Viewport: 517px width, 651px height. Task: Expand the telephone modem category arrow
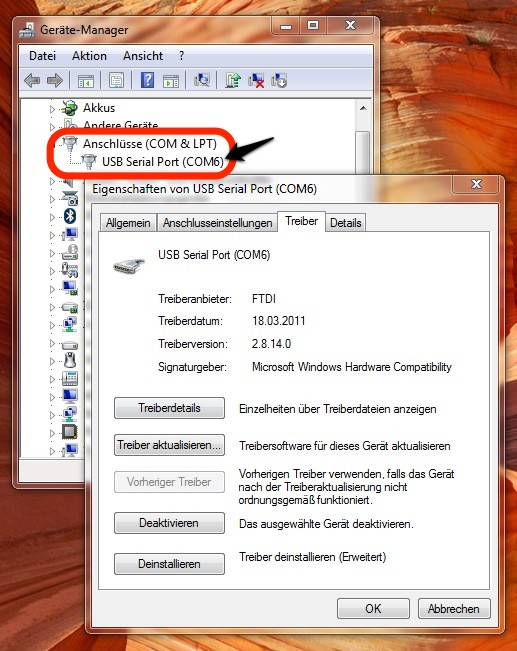click(52, 379)
